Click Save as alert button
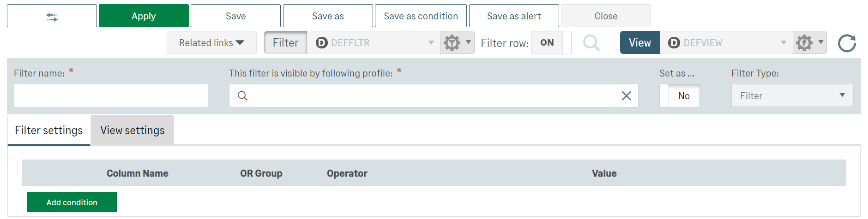The width and height of the screenshot is (868, 219). tap(514, 16)
